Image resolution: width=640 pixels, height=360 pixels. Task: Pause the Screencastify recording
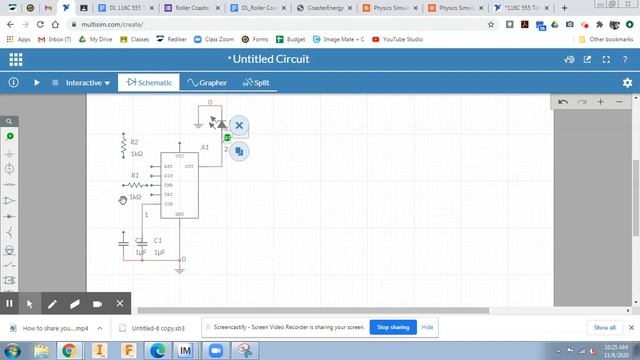9,304
